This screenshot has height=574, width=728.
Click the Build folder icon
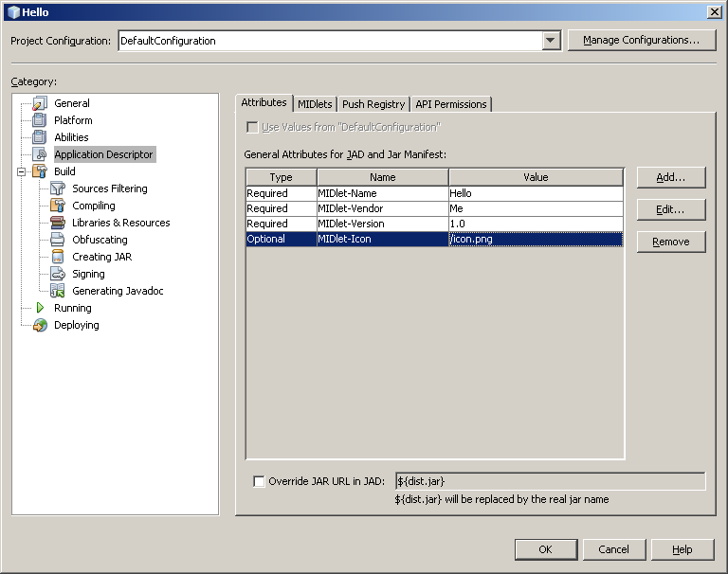pyautogui.click(x=40, y=171)
